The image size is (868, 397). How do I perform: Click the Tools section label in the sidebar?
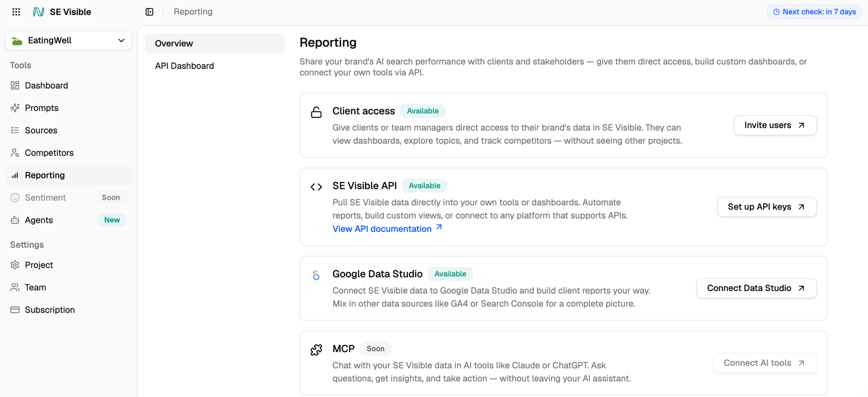coord(20,65)
